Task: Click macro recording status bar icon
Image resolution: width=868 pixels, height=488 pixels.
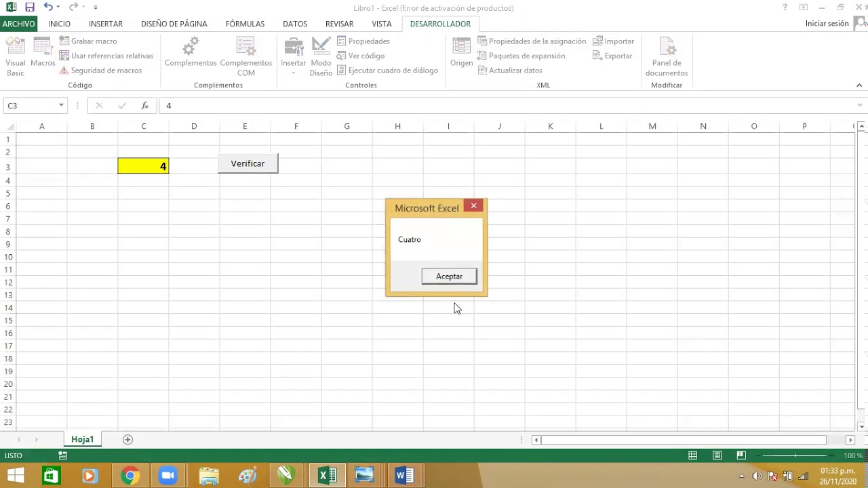Action: [62, 455]
